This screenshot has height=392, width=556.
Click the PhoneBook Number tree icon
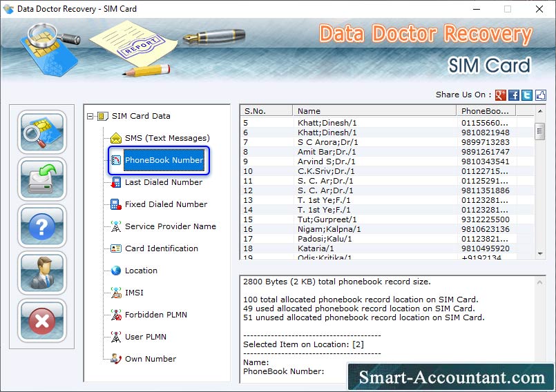[x=116, y=160]
